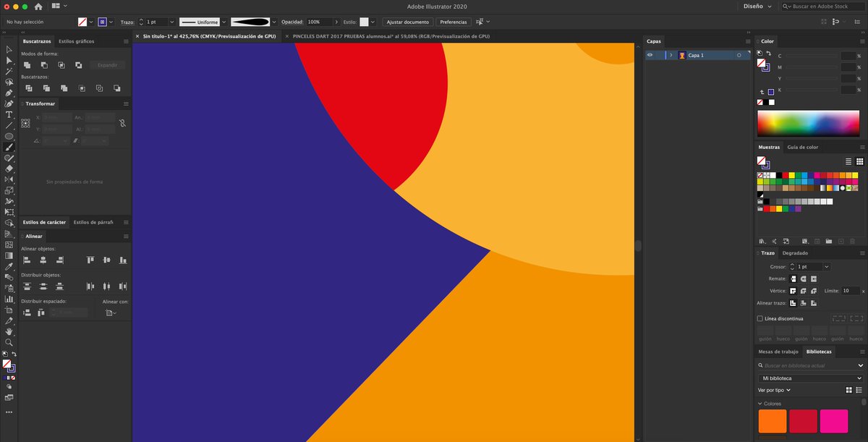Select the Direct Selection tool
The height and width of the screenshot is (442, 868).
tap(9, 60)
